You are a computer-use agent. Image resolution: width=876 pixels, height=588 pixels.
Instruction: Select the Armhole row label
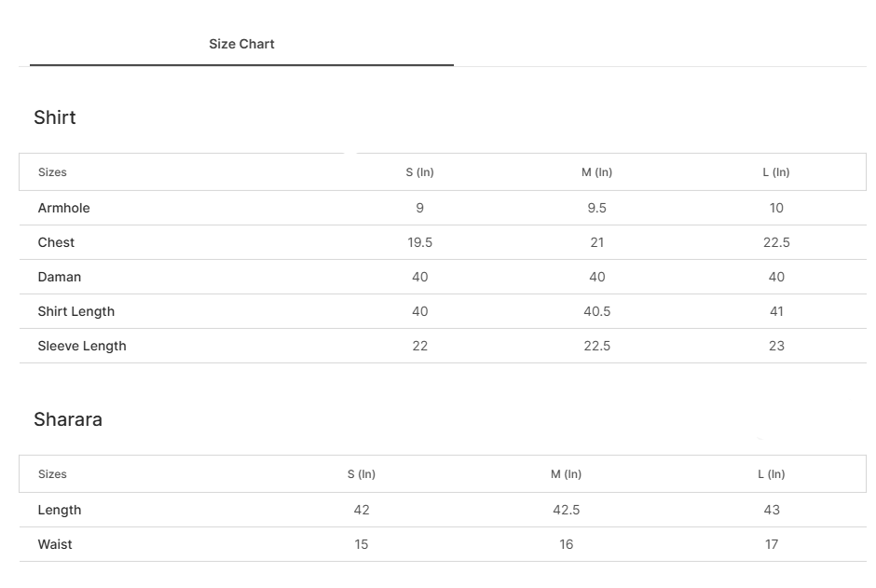64,208
